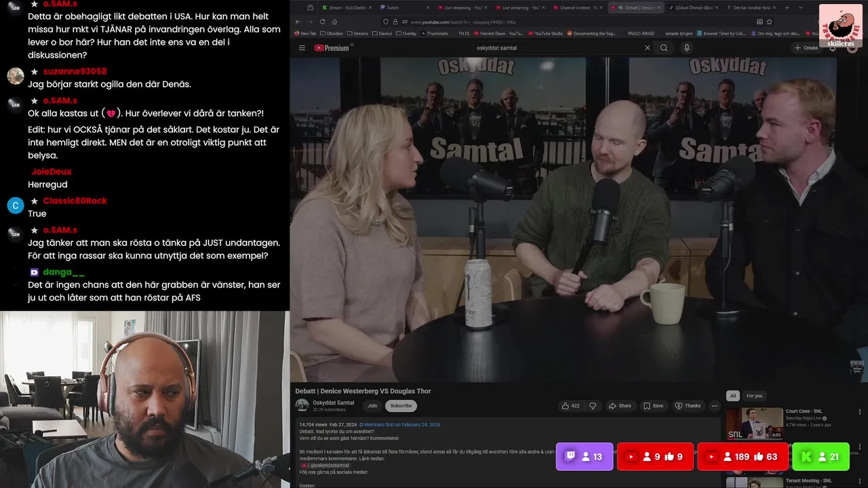Share the Debatt video
Screen dimensions: 868x488
[620, 406]
